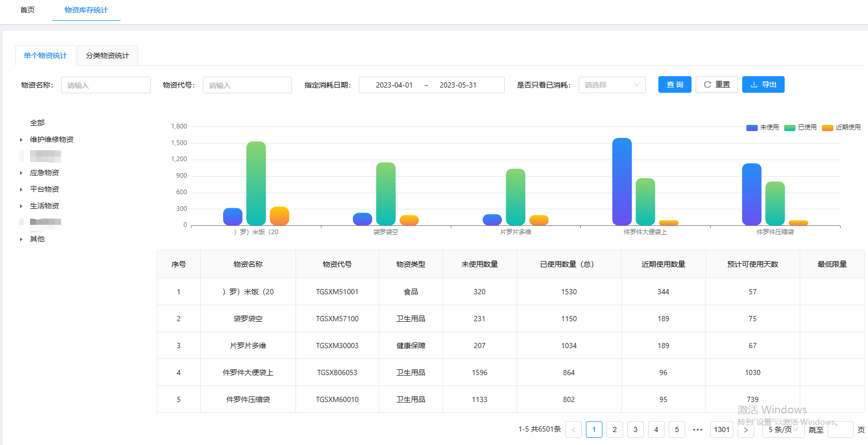
Task: Click cell TGSXM51001
Action: click(x=337, y=292)
